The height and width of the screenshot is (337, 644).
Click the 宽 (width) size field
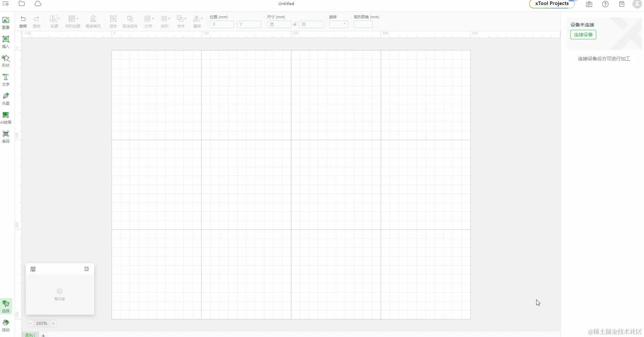pos(279,24)
